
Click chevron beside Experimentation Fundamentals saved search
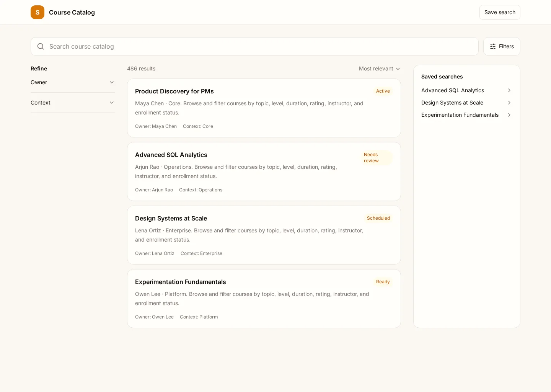pos(509,115)
